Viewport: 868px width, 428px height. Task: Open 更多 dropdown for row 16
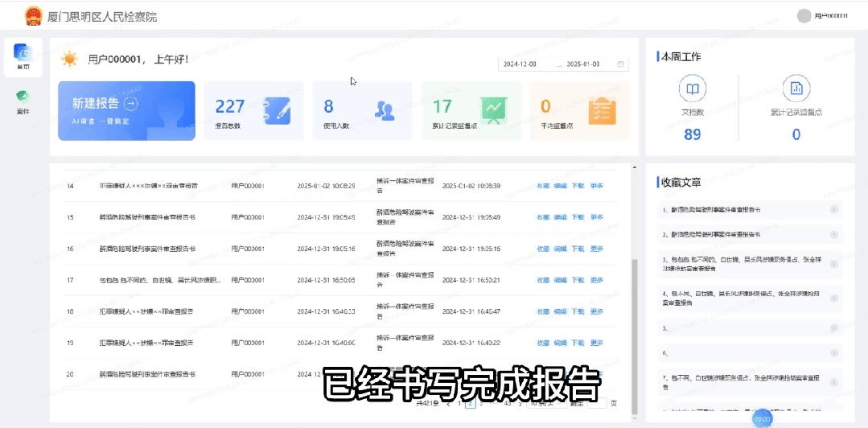coord(596,249)
